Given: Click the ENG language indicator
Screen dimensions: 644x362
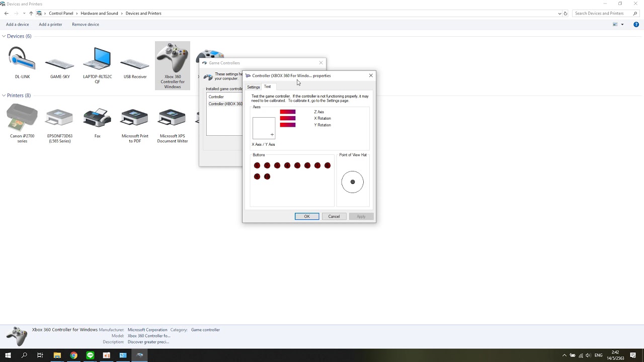Looking at the screenshot, I should tap(598, 355).
